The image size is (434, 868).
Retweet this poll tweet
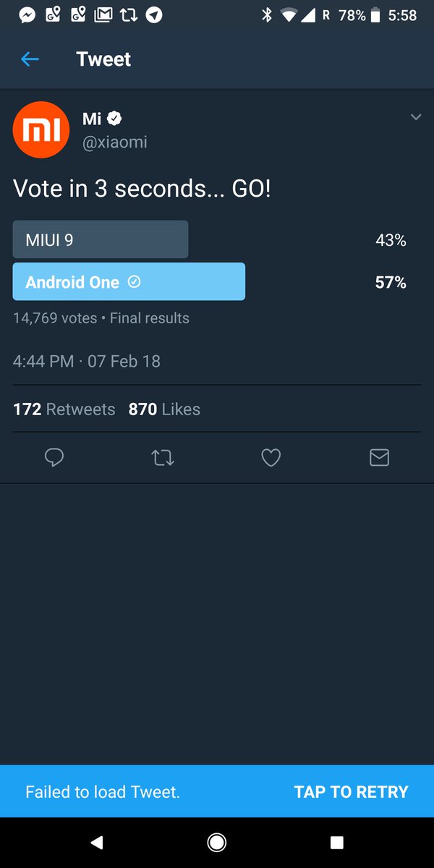163,457
